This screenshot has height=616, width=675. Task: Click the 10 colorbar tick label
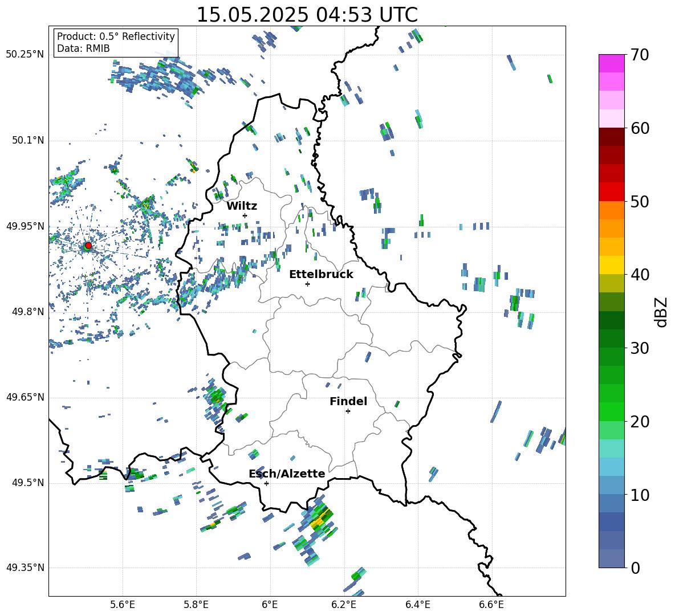tap(640, 495)
